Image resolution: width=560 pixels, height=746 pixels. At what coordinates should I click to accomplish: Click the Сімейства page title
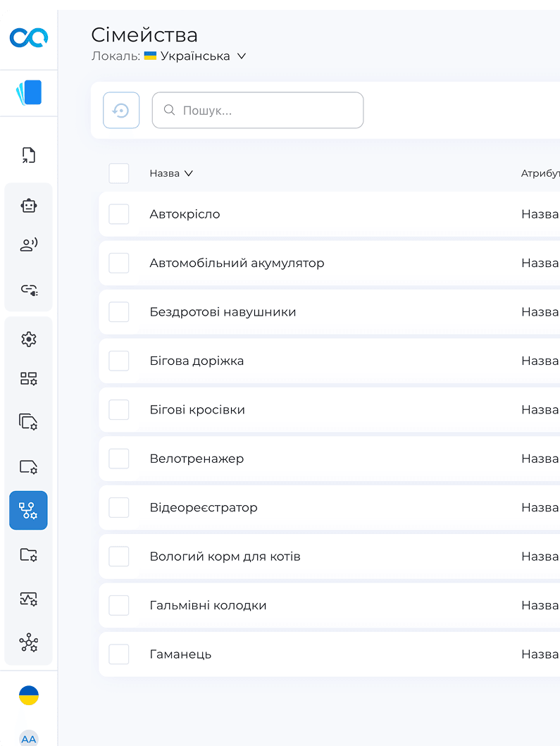pyautogui.click(x=144, y=35)
